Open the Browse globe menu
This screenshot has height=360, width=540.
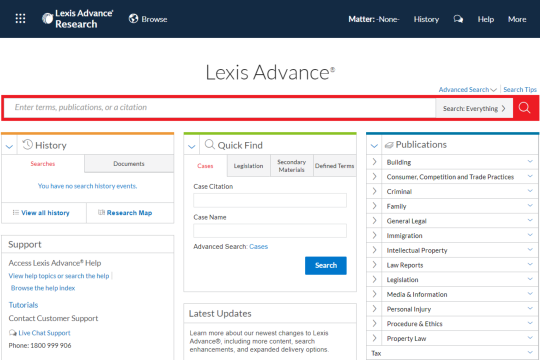tap(148, 19)
